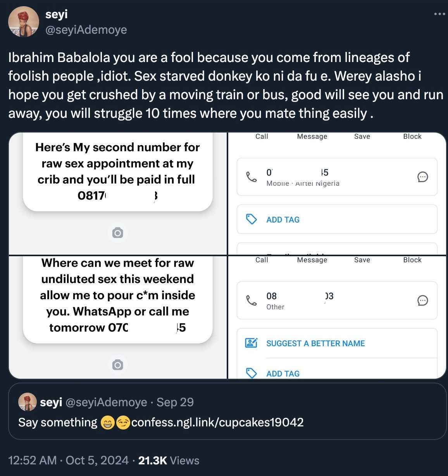The image size is (448, 476).
Task: Click the chat bubble icon in the "Other" number row
Action: (x=422, y=301)
